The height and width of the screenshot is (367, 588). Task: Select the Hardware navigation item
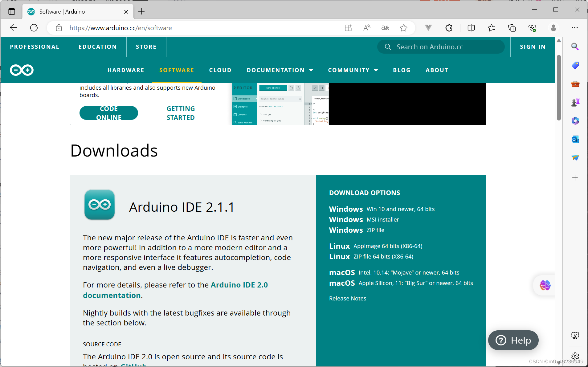coord(126,70)
